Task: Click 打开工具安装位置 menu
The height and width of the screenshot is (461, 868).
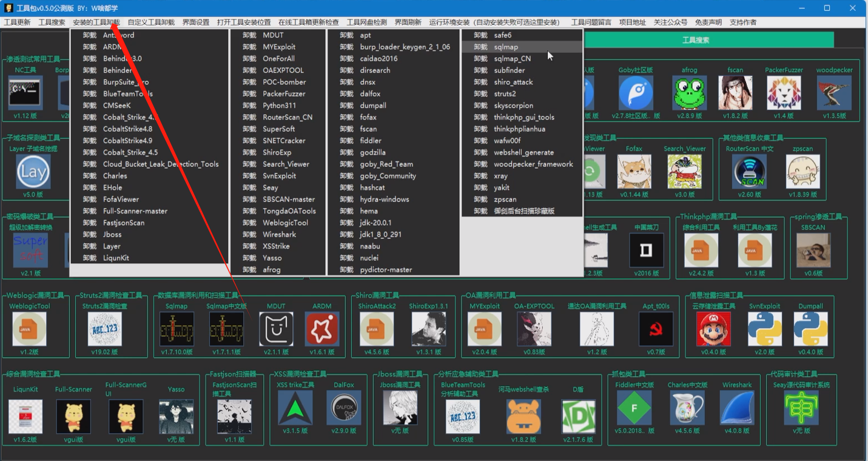Action: click(x=244, y=22)
